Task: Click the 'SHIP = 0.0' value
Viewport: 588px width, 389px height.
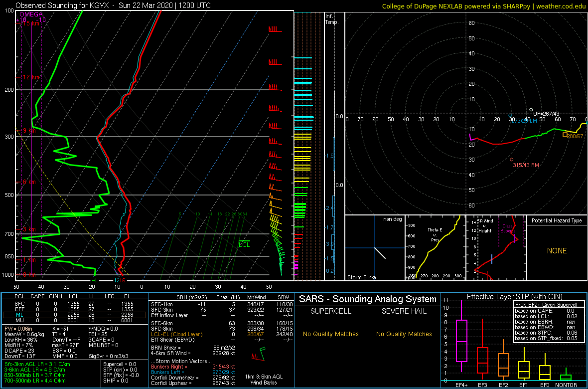Action: (x=116, y=381)
